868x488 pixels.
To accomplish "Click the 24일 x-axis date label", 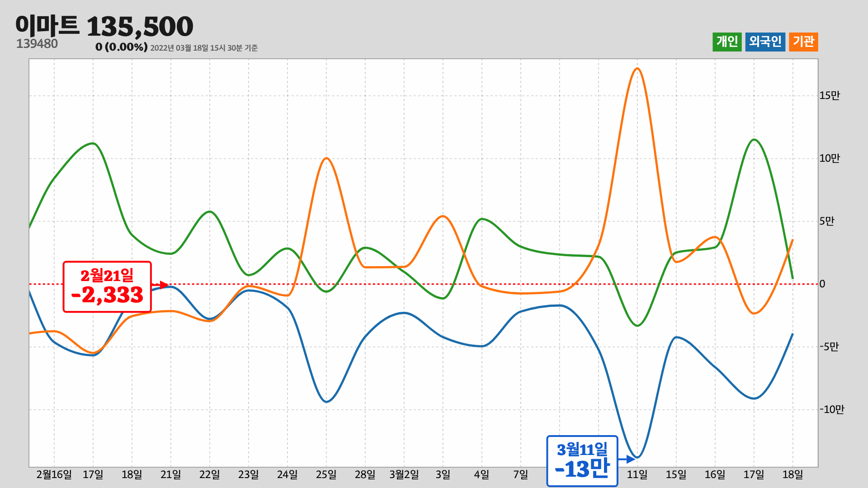I will 288,474.
